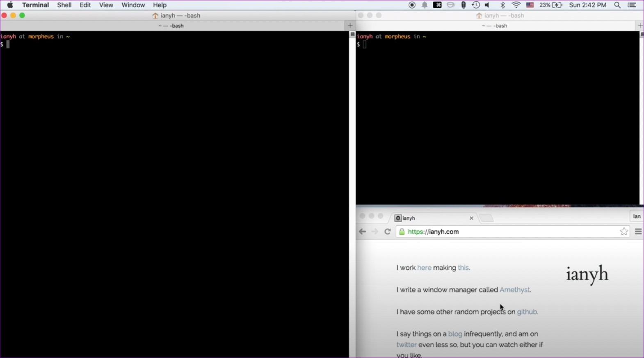Select the right Terminal's '~ — -bash' tab
This screenshot has width=644, height=358.
point(496,25)
